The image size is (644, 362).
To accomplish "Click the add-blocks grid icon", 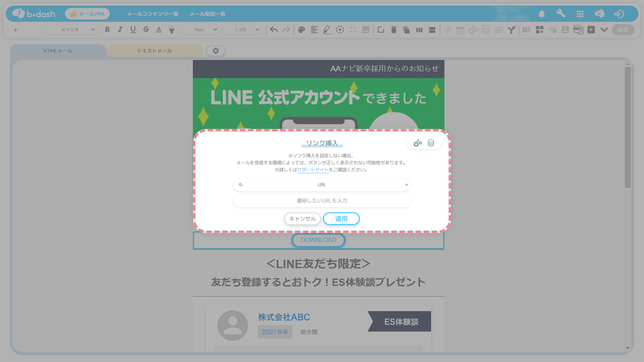I will (539, 30).
